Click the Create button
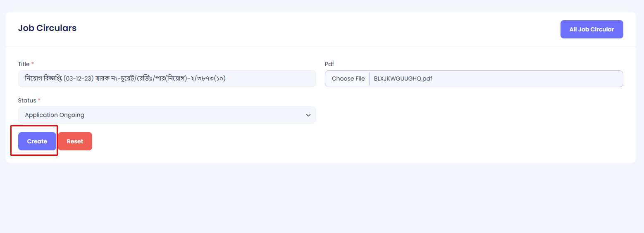The width and height of the screenshot is (644, 233). click(x=37, y=141)
